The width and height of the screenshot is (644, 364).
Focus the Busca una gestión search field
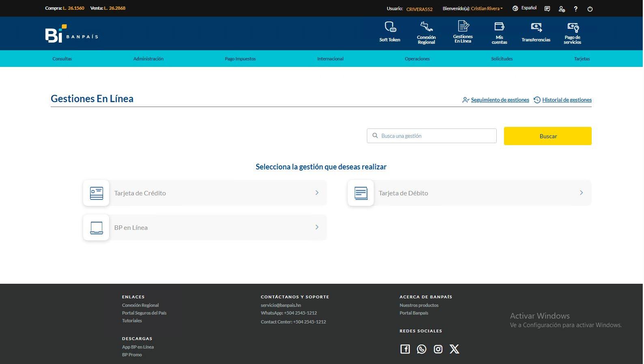432,136
